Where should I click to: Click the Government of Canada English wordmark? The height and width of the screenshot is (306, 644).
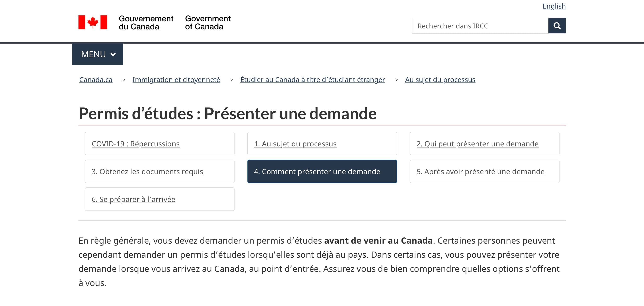click(x=207, y=22)
